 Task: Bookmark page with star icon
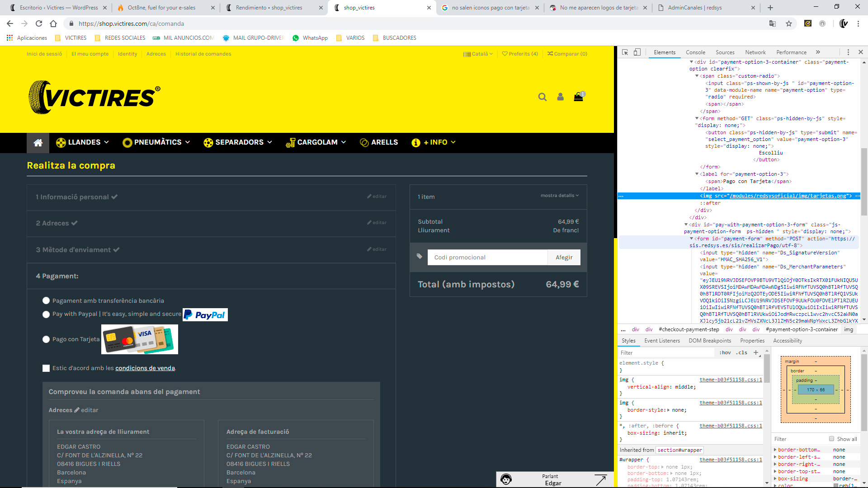(x=789, y=23)
